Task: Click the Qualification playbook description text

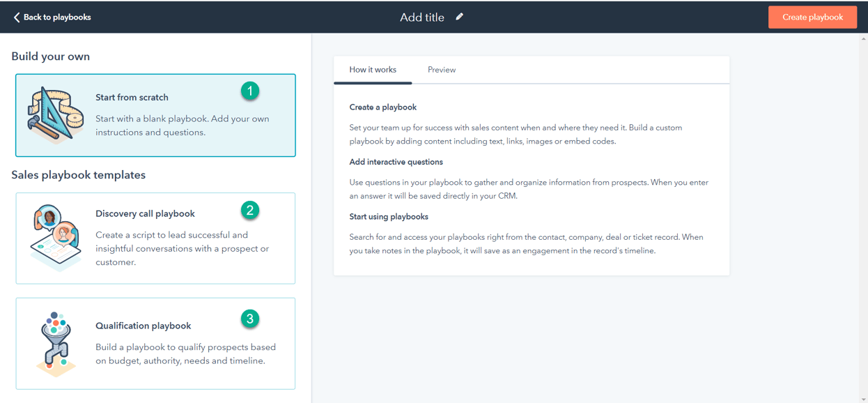Action: tap(185, 354)
